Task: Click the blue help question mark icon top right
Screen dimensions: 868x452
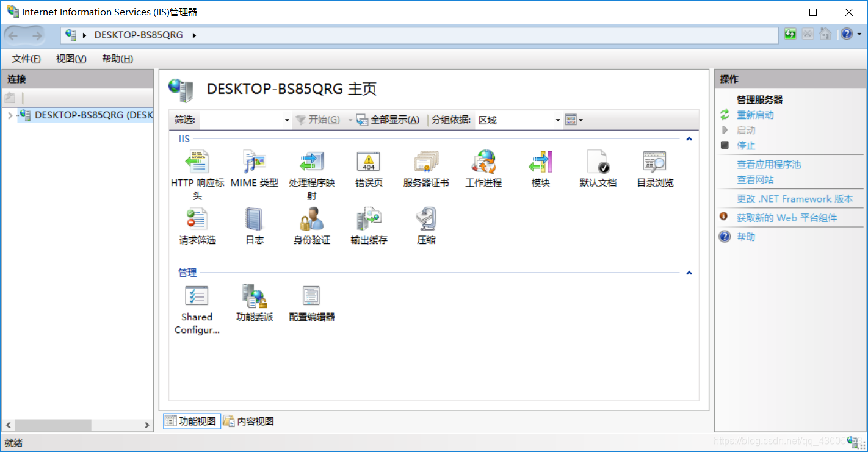Action: tap(846, 34)
